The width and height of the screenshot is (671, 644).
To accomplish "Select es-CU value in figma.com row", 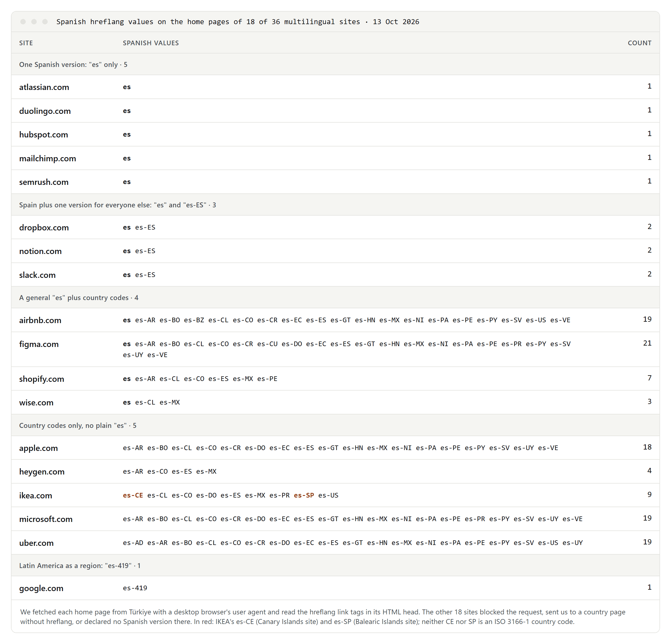I will coord(267,344).
